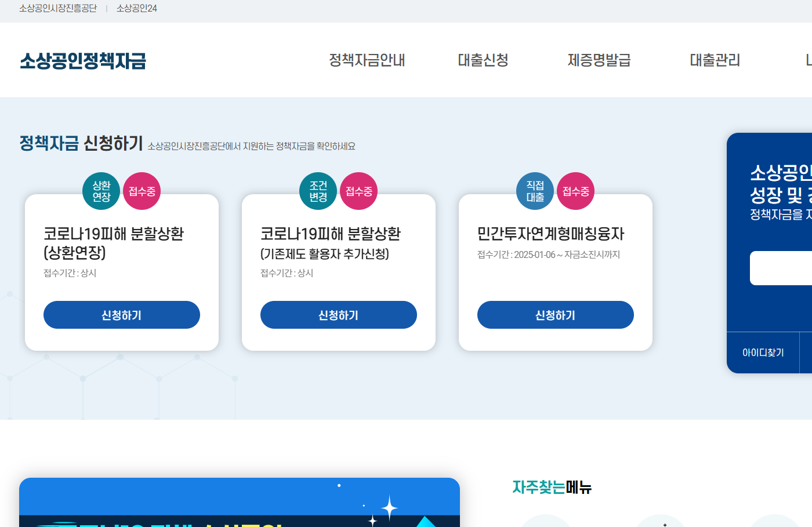Click the 아이디찾기 link in the blue panel
The image size is (812, 527).
[x=763, y=352]
